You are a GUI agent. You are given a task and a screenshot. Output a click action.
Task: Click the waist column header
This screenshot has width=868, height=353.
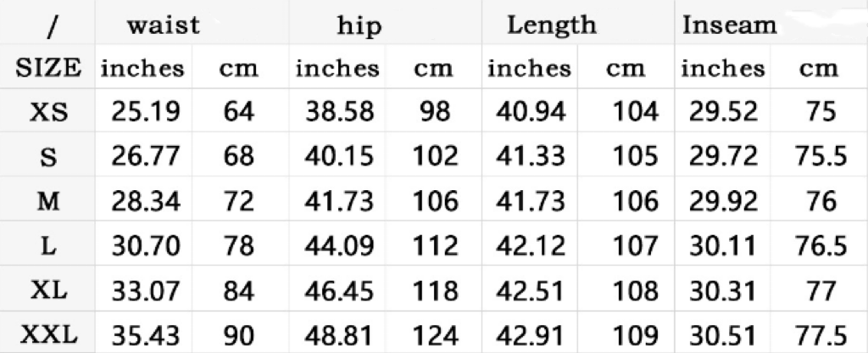(164, 25)
